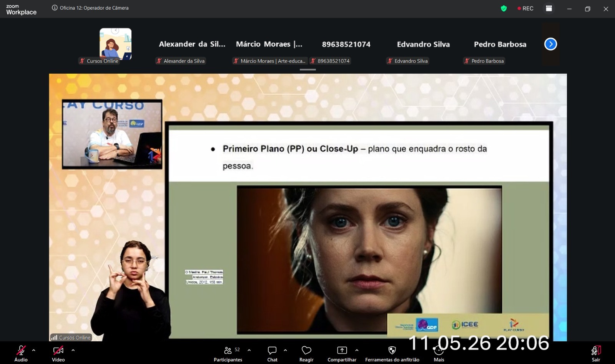Image resolution: width=615 pixels, height=364 pixels.
Task: Open the Chat panel
Action: click(272, 353)
